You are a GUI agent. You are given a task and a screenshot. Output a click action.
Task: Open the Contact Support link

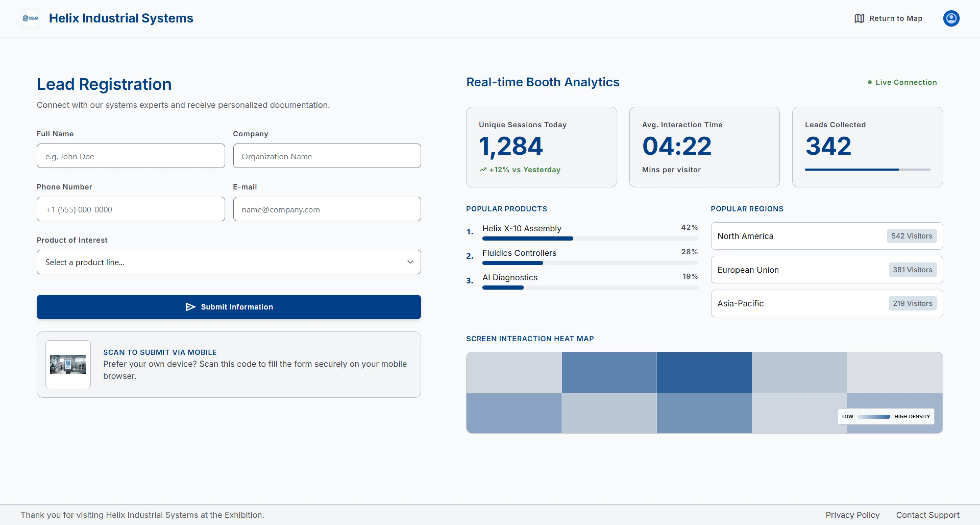click(x=927, y=515)
